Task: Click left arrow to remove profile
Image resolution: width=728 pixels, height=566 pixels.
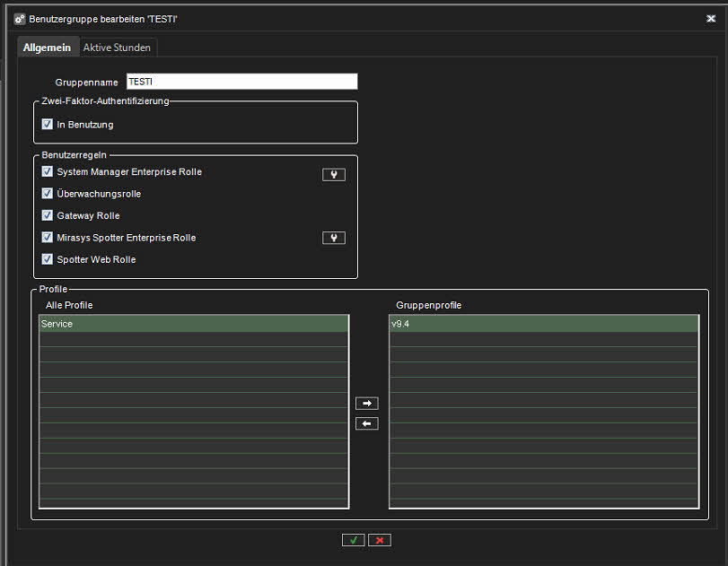Action: (x=367, y=423)
